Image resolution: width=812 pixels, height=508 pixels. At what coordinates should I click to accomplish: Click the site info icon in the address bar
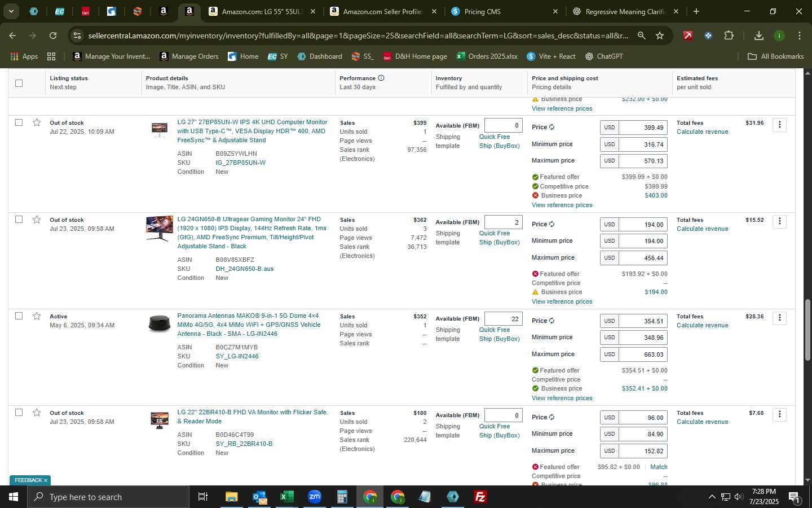pyautogui.click(x=77, y=36)
